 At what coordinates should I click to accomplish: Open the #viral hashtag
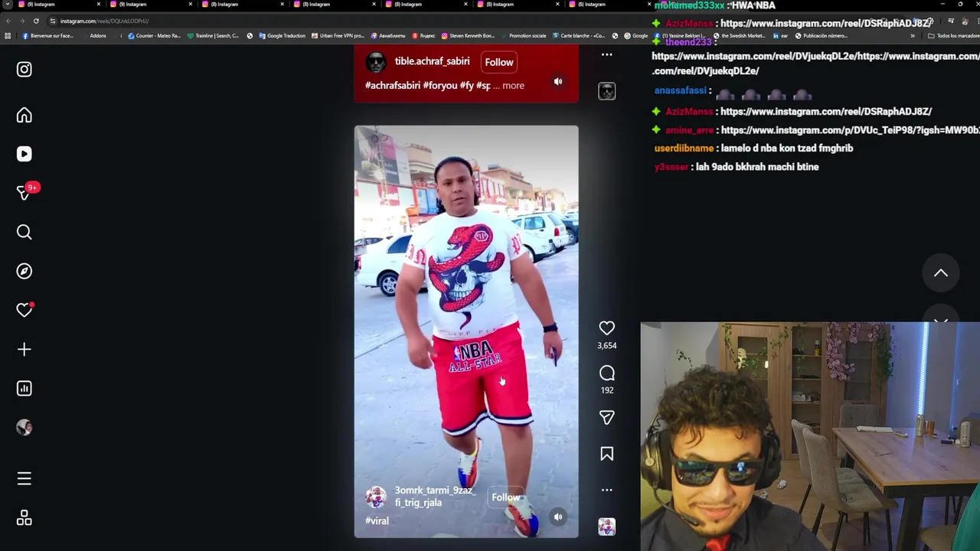click(x=377, y=521)
